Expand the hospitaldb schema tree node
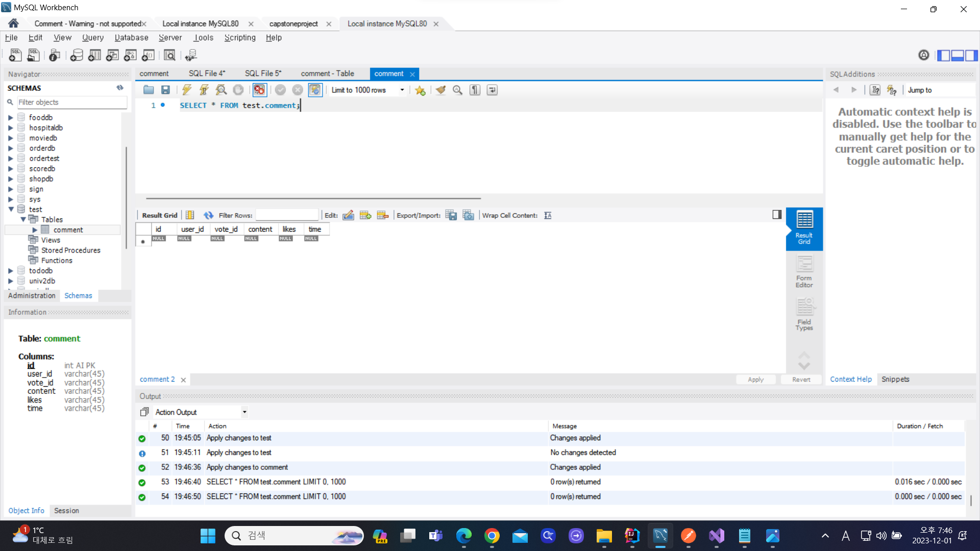The height and width of the screenshot is (551, 980). (10, 128)
